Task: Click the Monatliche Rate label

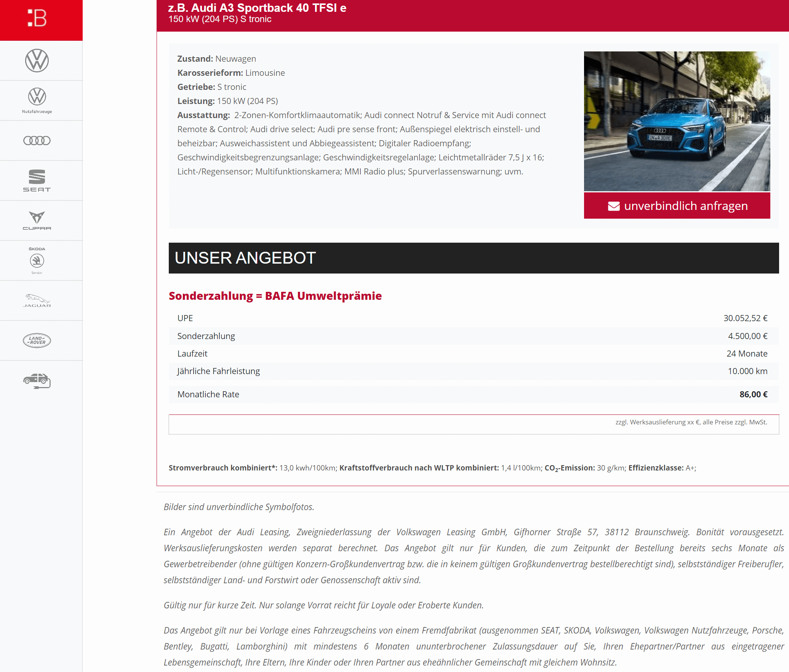Action: click(208, 394)
